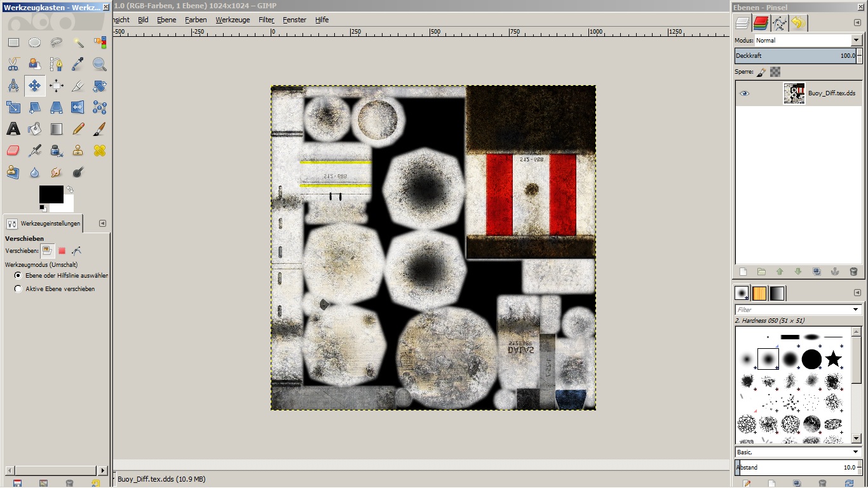Select 'Ebene oder Hilfslinie auswählen' radio option
The width and height of the screenshot is (868, 488).
point(18,276)
